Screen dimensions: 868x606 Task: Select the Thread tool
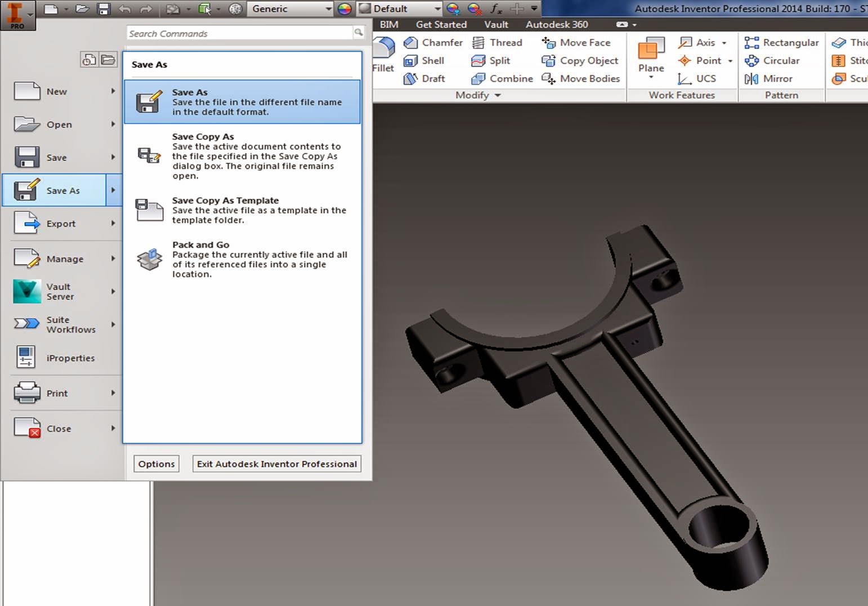(x=497, y=42)
